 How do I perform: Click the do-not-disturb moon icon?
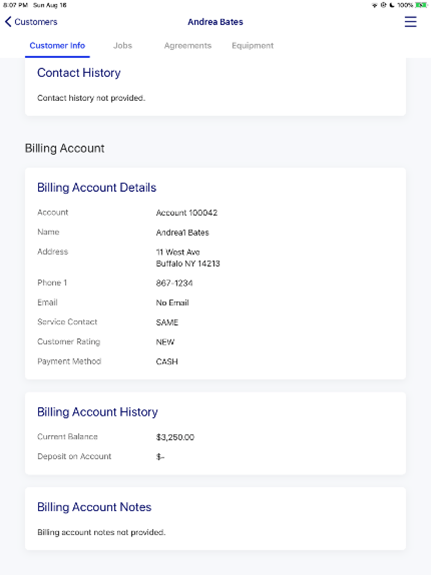click(x=392, y=5)
